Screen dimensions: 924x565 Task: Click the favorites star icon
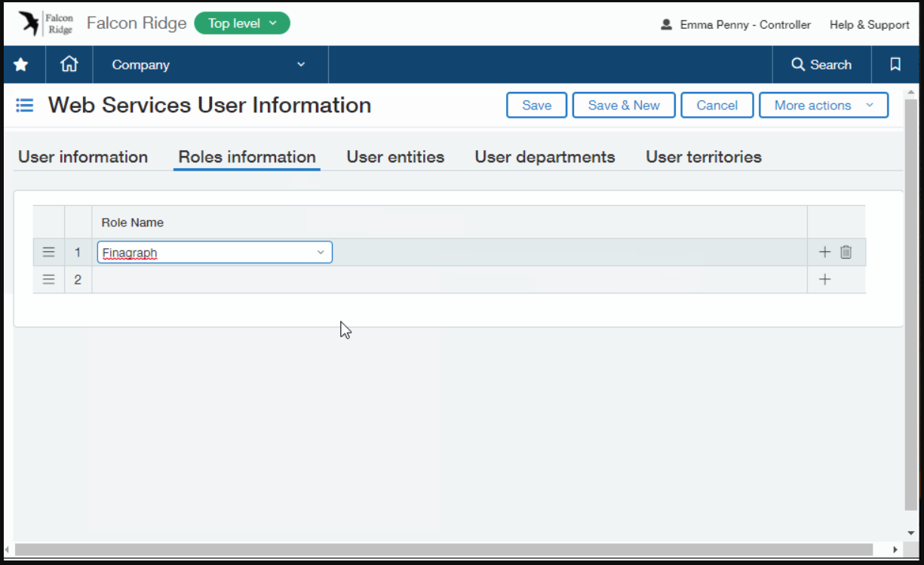click(21, 65)
